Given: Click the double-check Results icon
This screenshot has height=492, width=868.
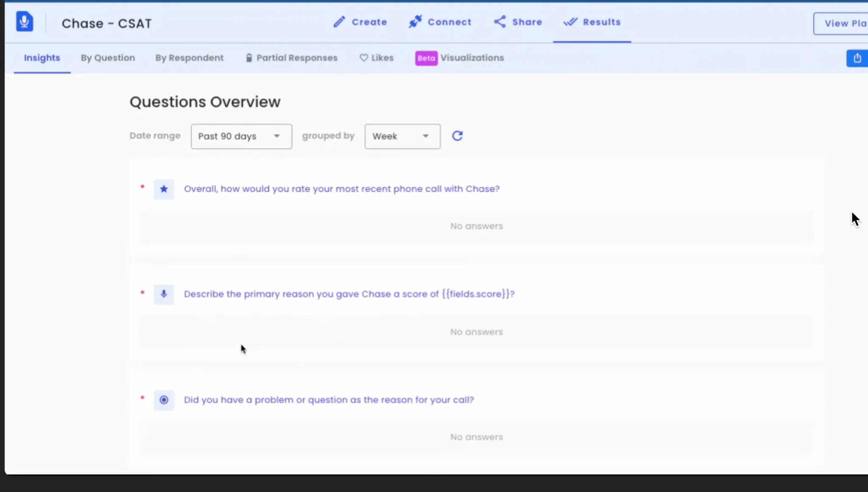Looking at the screenshot, I should tap(570, 22).
